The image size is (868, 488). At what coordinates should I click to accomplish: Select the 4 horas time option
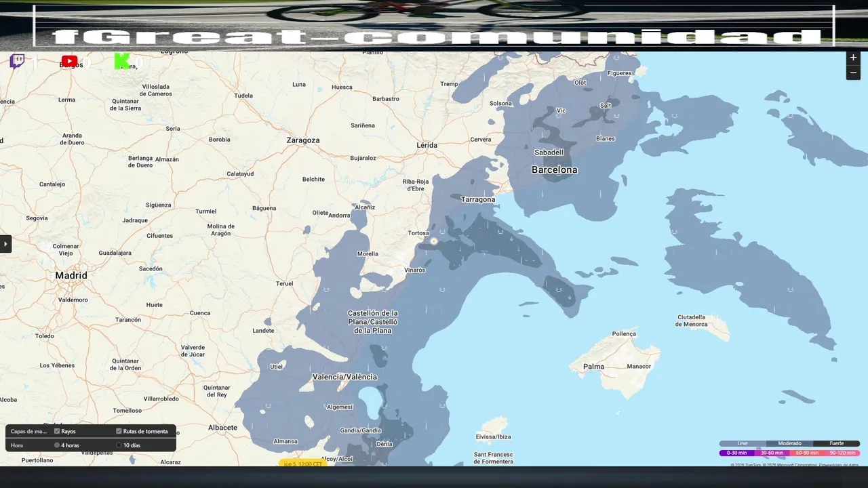(x=57, y=445)
